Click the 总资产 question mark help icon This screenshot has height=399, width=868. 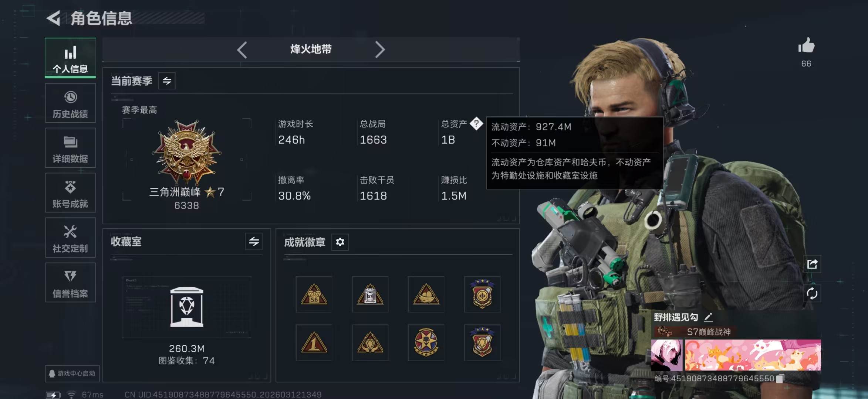pos(476,124)
